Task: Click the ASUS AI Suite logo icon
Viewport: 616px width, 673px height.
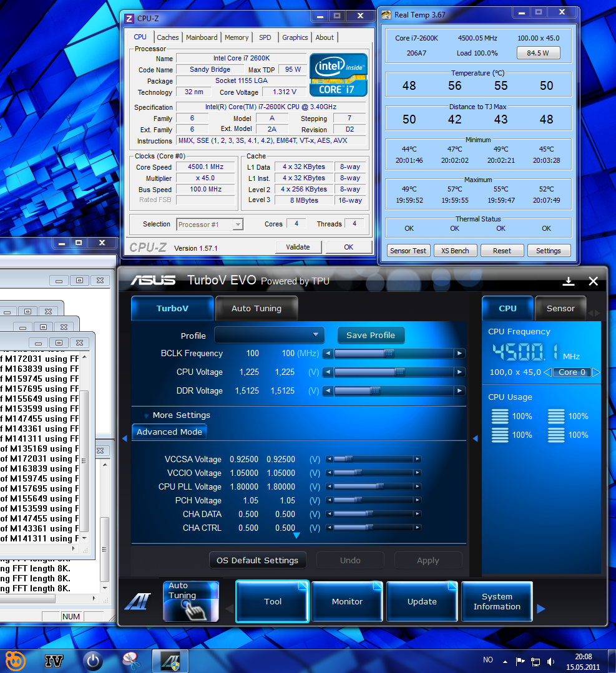Action: coord(138,601)
